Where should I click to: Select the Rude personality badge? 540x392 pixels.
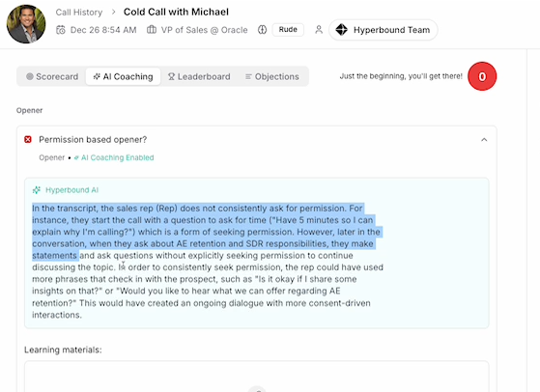288,30
